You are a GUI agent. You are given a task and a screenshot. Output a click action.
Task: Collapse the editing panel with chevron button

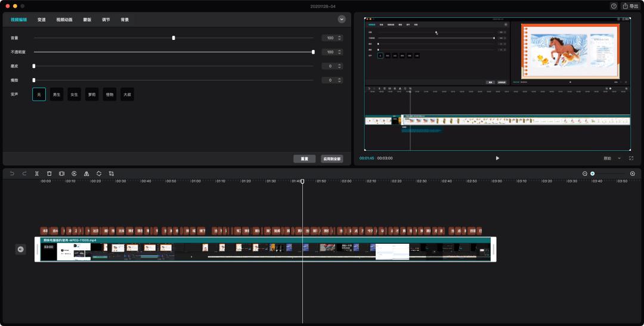(342, 19)
